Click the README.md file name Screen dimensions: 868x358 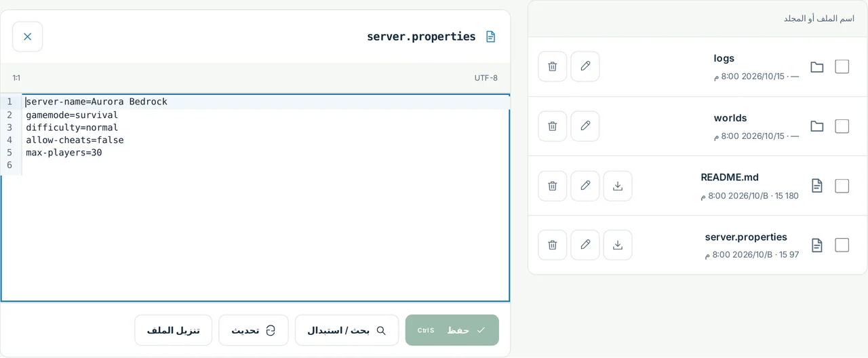(730, 178)
